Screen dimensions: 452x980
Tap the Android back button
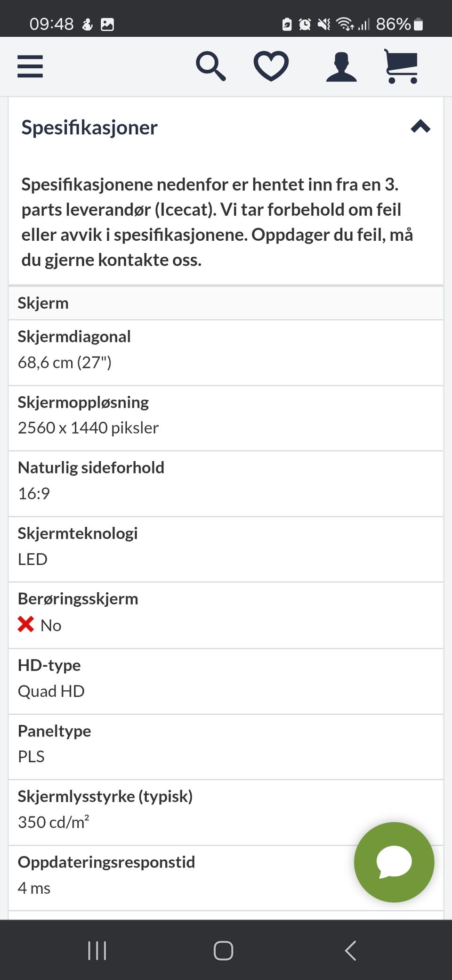350,951
